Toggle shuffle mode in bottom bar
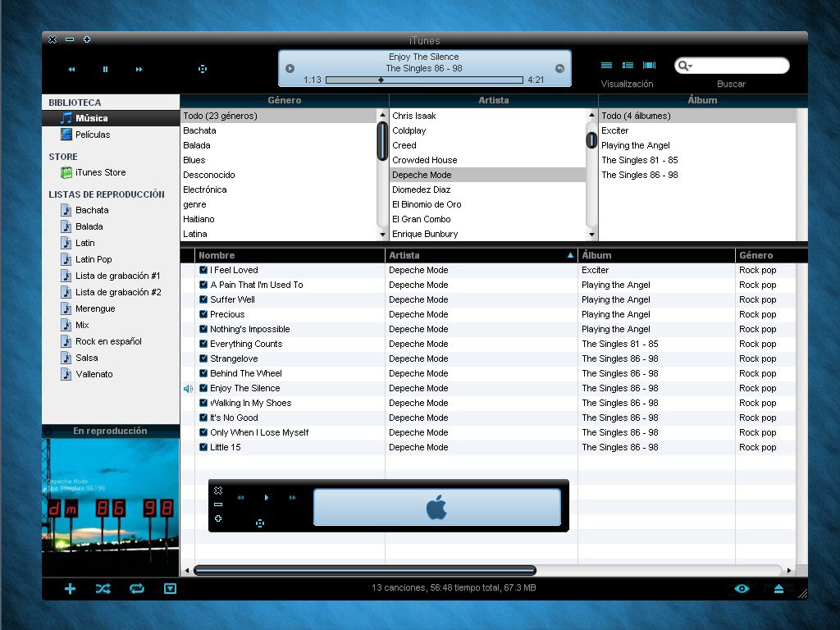840x630 pixels. (x=103, y=589)
